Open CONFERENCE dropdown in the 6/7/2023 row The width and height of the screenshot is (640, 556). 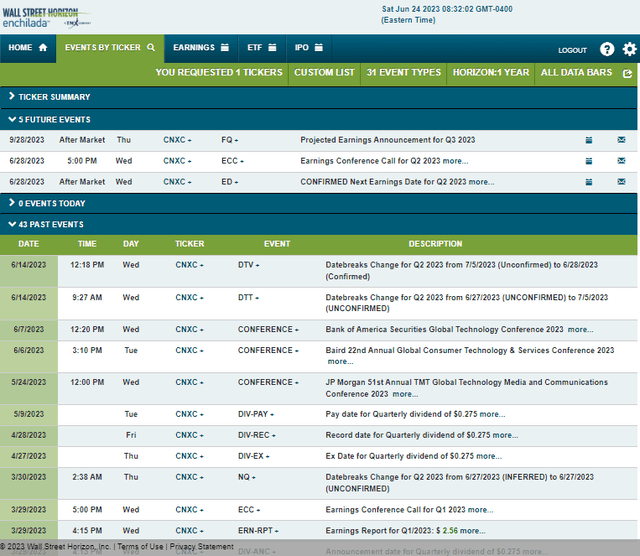coord(268,329)
